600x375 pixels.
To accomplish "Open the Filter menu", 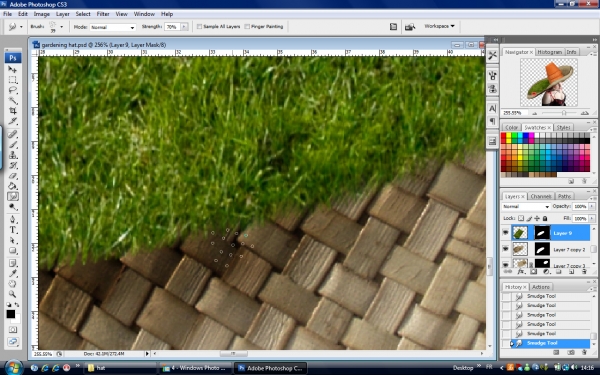I will 103,14.
